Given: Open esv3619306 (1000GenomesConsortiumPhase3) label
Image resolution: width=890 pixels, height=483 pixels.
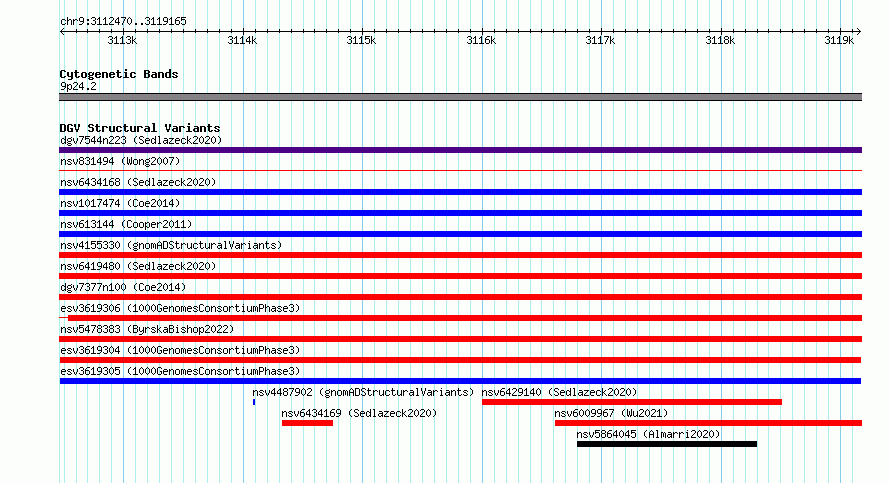Looking at the screenshot, I should [180, 308].
